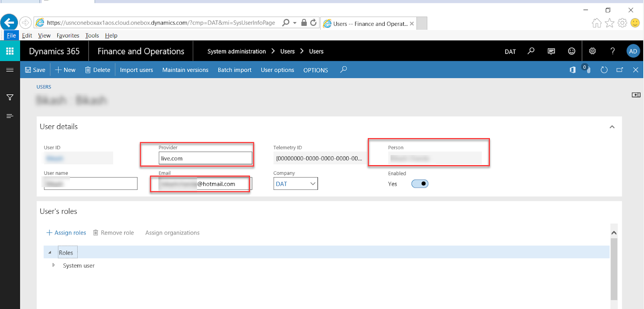Close the Users form with the X icon
The width and height of the screenshot is (644, 309).
tap(636, 70)
